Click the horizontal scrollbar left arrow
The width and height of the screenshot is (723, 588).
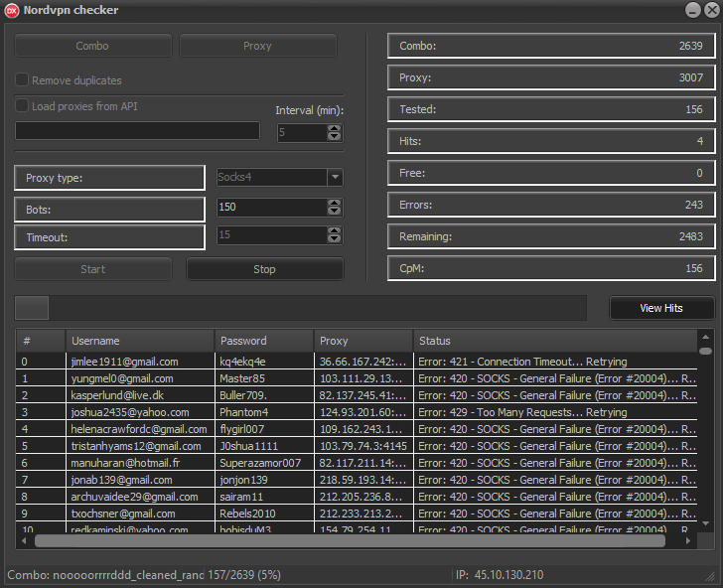click(24, 541)
